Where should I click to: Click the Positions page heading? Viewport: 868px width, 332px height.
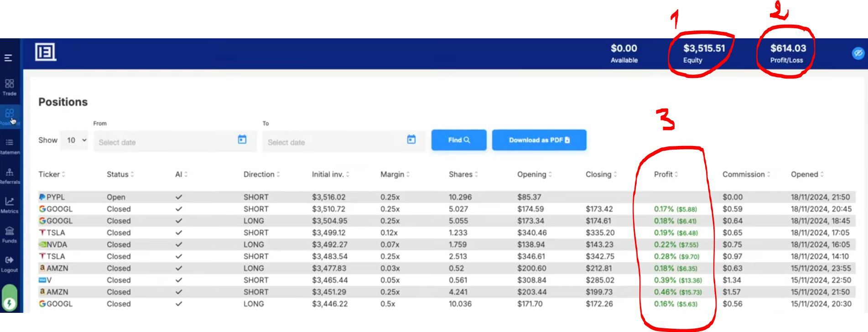[x=63, y=102]
